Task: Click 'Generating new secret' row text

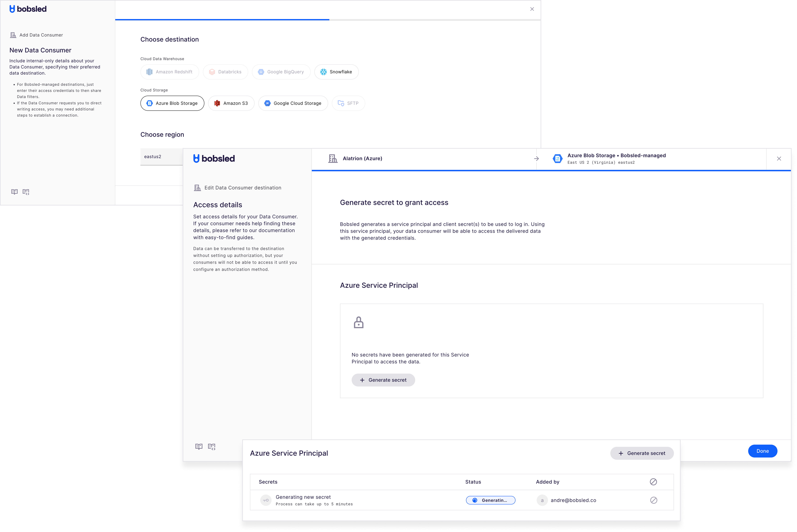Action: coord(303,497)
